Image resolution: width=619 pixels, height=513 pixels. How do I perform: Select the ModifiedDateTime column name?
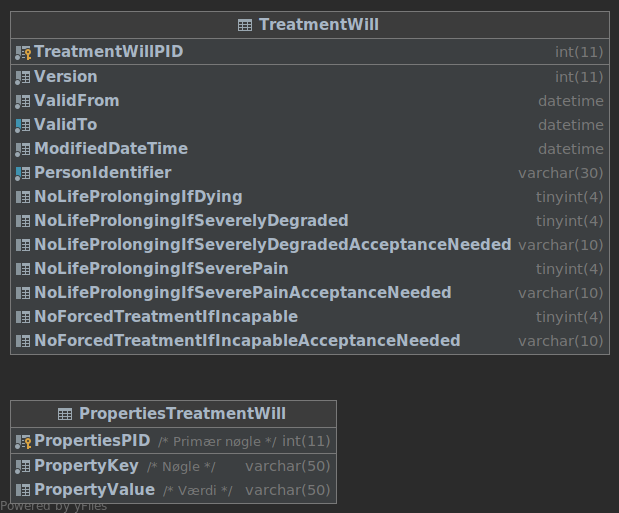tap(111, 149)
